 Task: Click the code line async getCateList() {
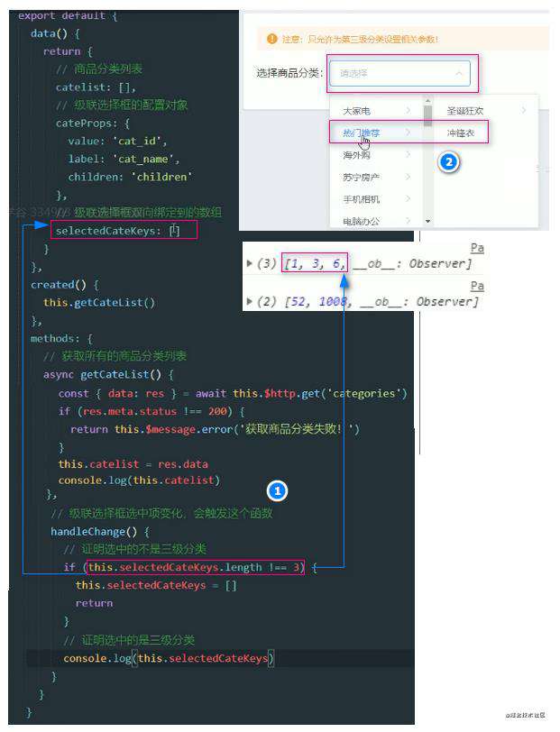coord(108,374)
